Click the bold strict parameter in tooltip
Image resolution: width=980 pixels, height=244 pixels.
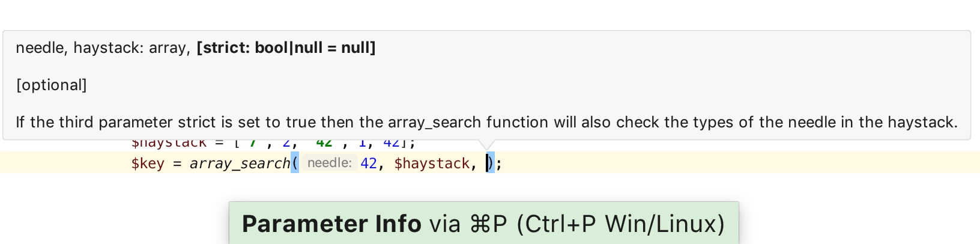286,47
